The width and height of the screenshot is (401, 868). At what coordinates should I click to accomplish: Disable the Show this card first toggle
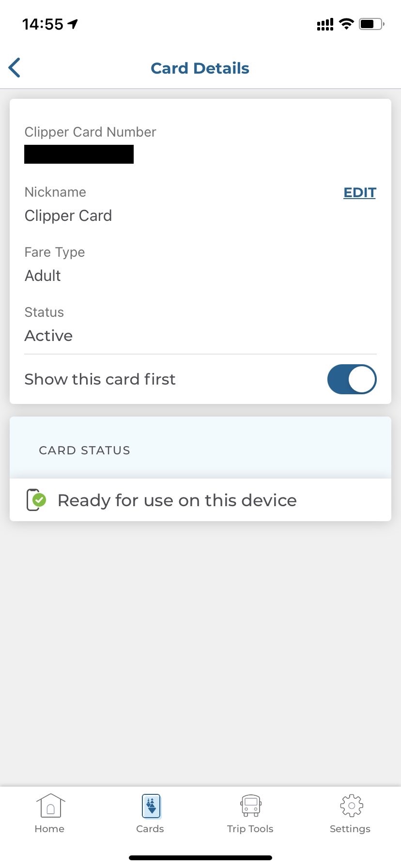pos(352,379)
